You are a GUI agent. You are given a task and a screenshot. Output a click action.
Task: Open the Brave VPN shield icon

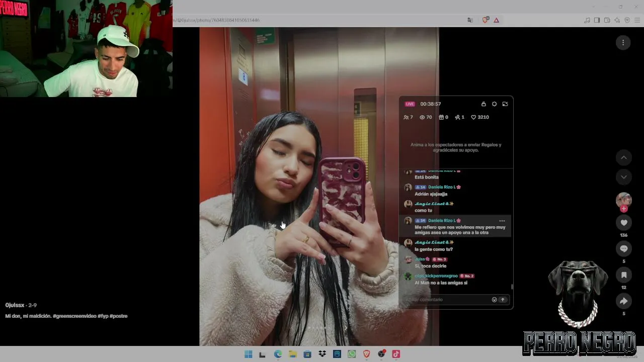[x=627, y=20]
